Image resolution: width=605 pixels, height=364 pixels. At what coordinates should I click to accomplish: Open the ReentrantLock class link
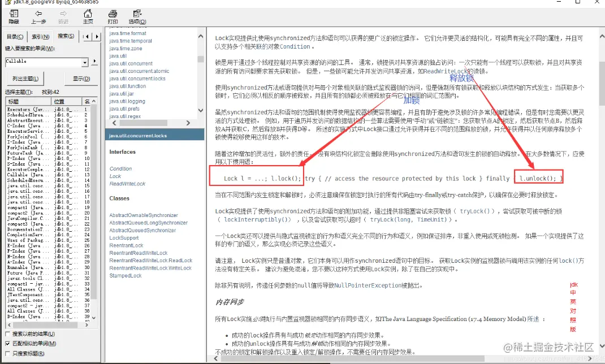[126, 245]
